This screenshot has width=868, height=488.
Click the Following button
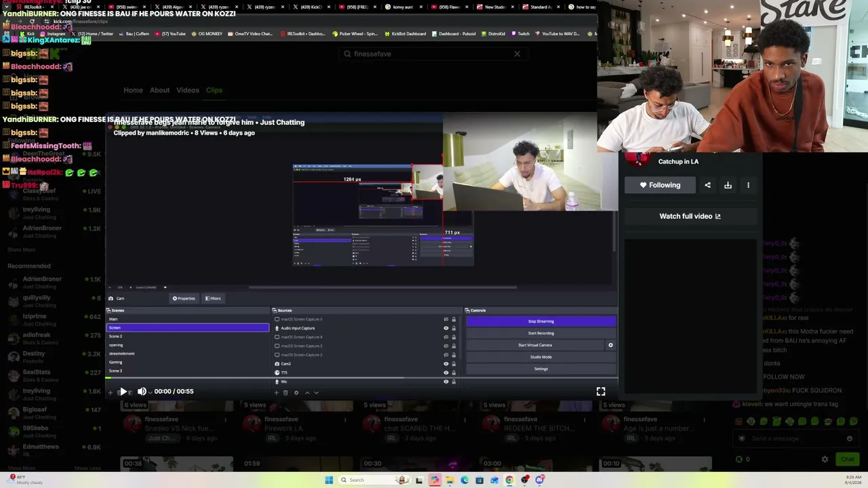tap(660, 185)
